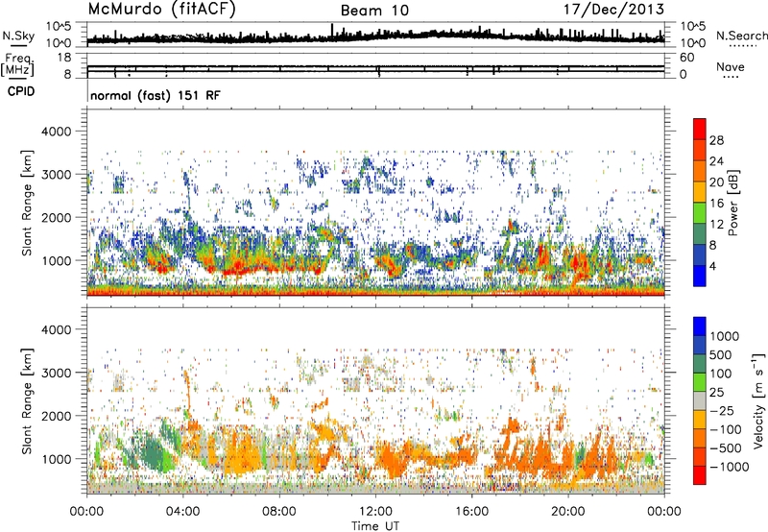This screenshot has width=768, height=532.
Task: Click the '60' Nave axis value
Action: click(x=686, y=58)
